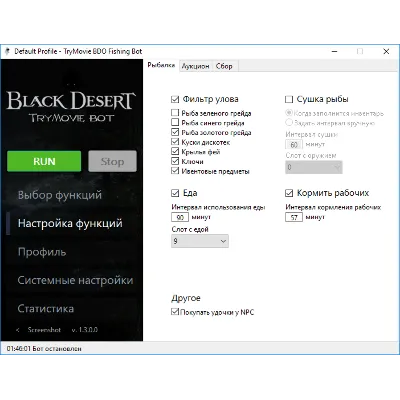
Task: Switch to the Сбор tab
Action: coord(224,66)
